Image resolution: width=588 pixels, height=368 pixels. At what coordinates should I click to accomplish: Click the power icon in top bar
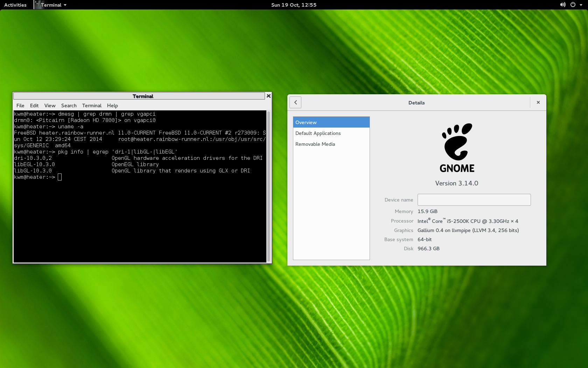(573, 5)
